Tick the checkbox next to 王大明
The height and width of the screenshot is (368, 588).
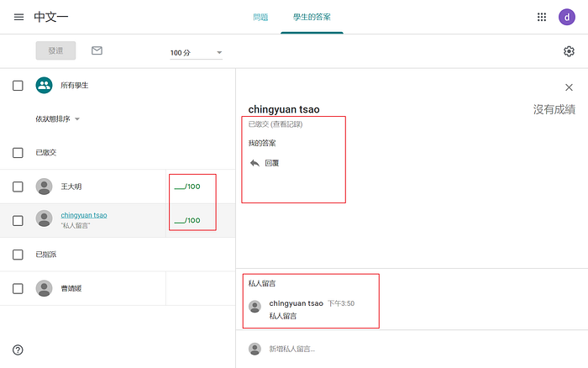pos(18,187)
